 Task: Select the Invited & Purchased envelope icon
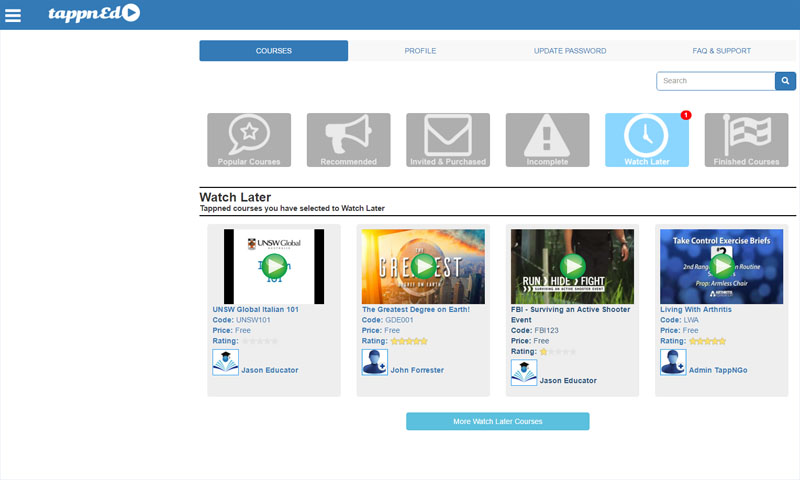pos(448,140)
